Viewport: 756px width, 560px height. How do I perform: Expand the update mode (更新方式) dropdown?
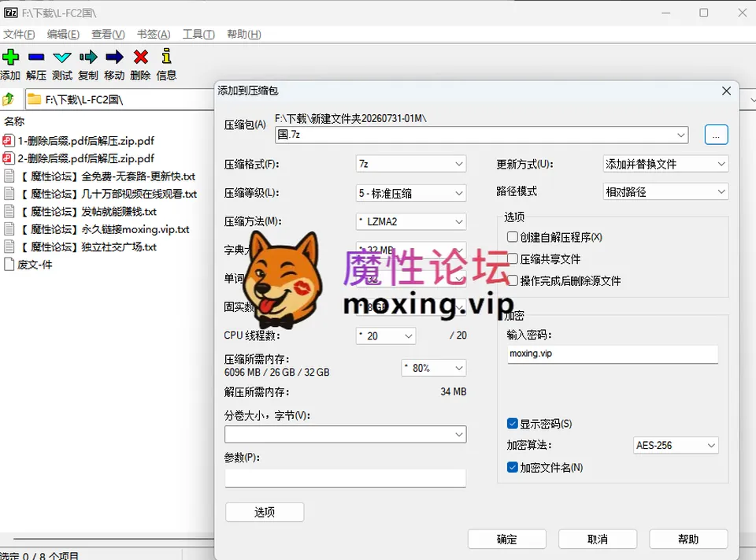point(665,164)
